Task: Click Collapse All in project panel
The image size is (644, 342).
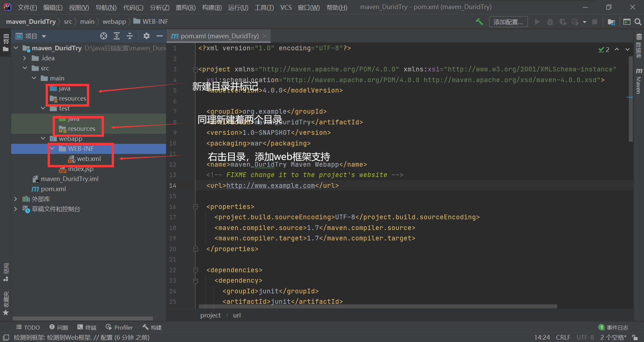Action: pos(130,36)
